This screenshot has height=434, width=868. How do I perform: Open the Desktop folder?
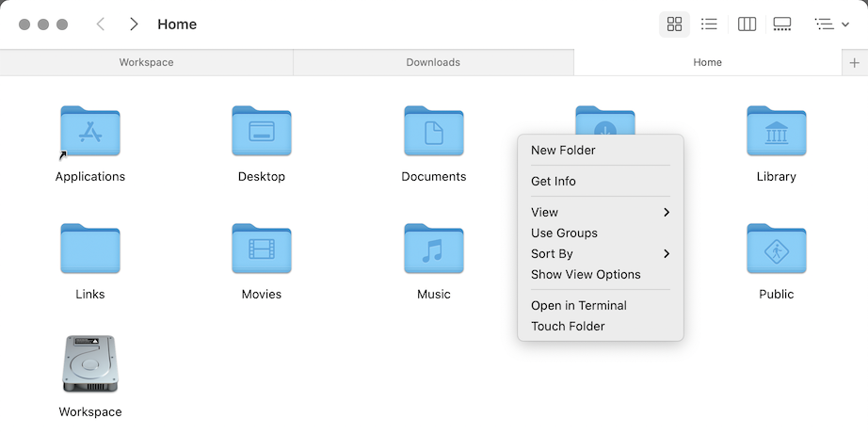[262, 132]
